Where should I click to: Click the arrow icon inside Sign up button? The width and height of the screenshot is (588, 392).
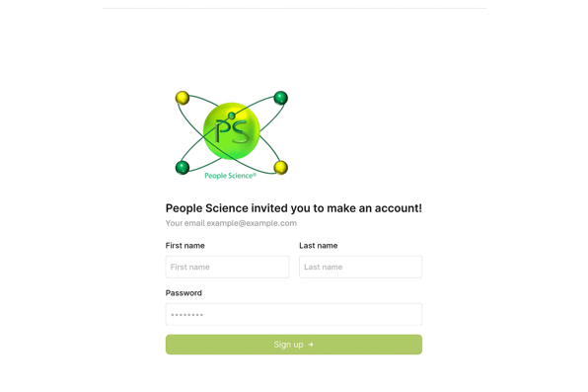(x=311, y=345)
